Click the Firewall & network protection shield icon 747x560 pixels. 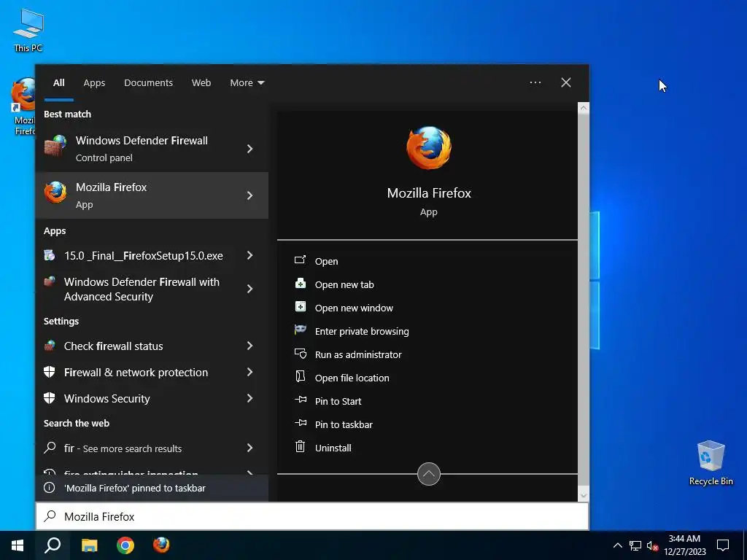[50, 372]
